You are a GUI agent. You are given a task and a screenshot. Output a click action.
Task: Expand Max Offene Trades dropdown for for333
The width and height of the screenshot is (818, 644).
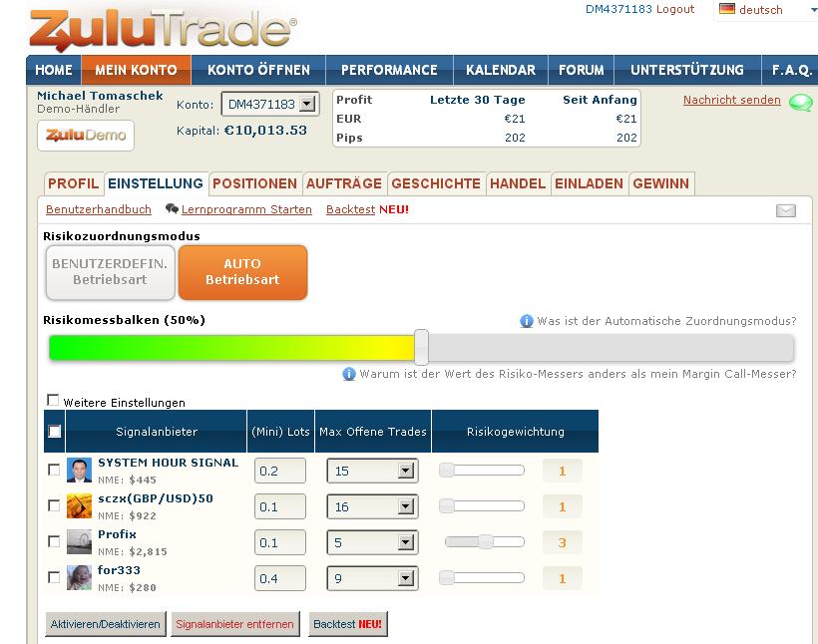click(x=405, y=579)
